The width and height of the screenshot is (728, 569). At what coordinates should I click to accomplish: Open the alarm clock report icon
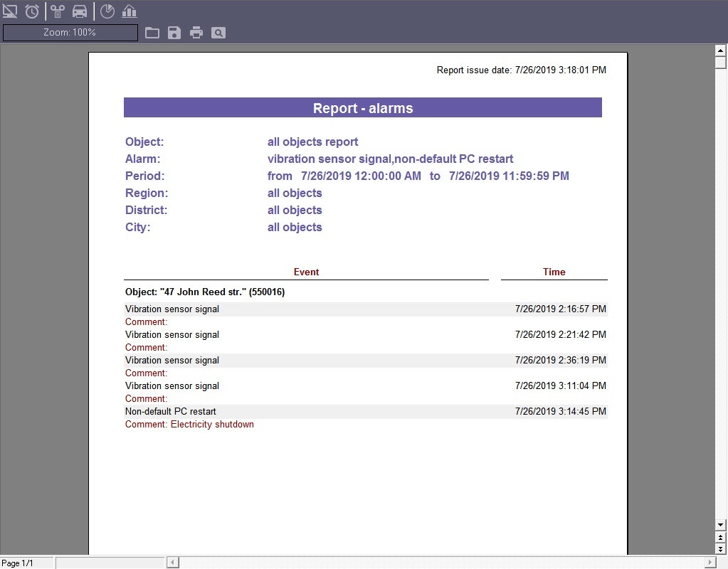pyautogui.click(x=32, y=11)
